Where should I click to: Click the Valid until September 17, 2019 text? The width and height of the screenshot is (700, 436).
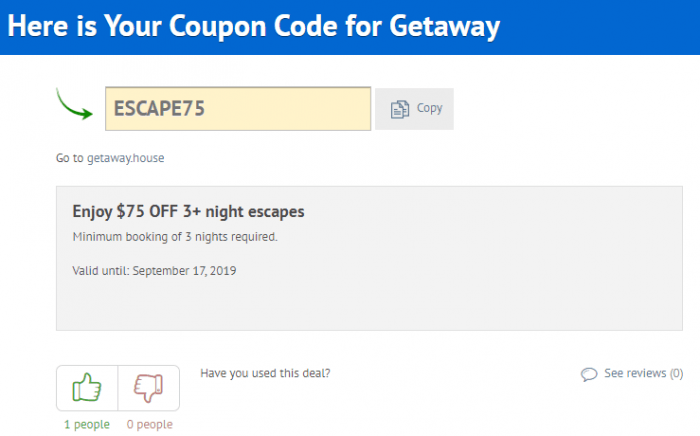coord(154,271)
